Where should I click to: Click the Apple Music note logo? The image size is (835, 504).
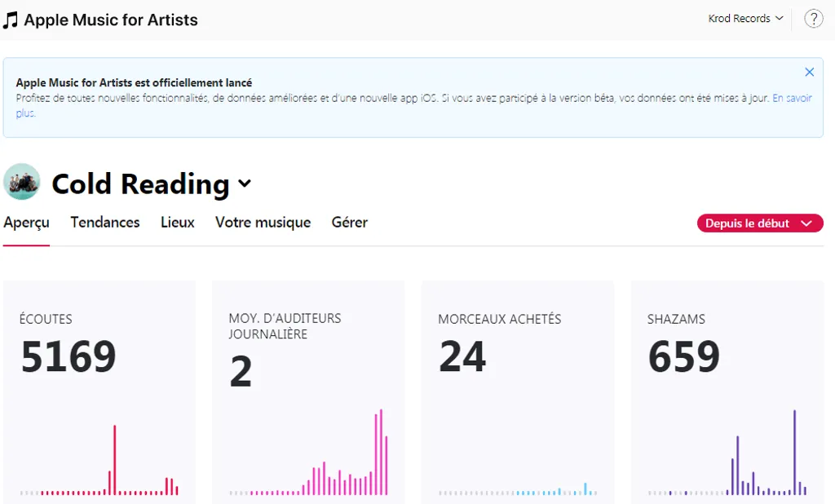11,20
